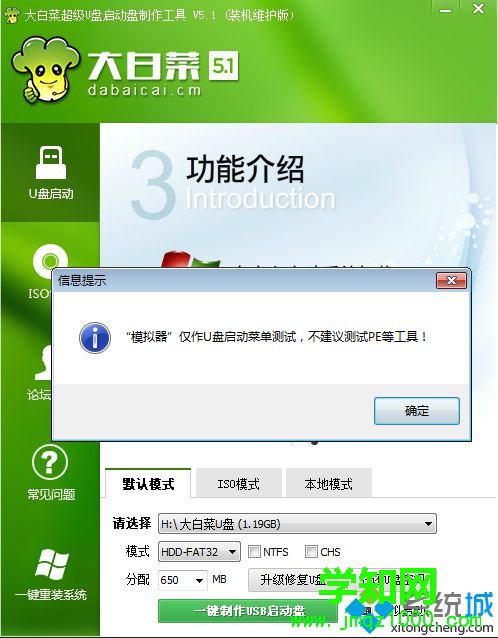Screen dimensions: 498x638
Task: Switch to the 本地模式 tab
Action: (x=329, y=483)
